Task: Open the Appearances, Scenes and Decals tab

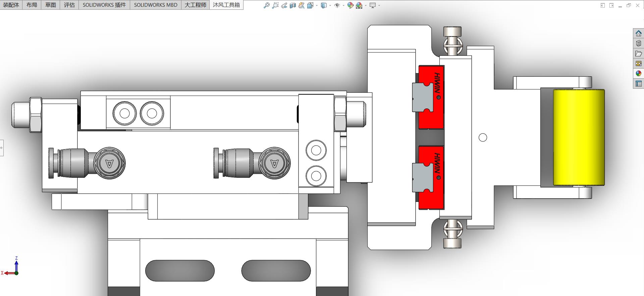Action: [638, 74]
